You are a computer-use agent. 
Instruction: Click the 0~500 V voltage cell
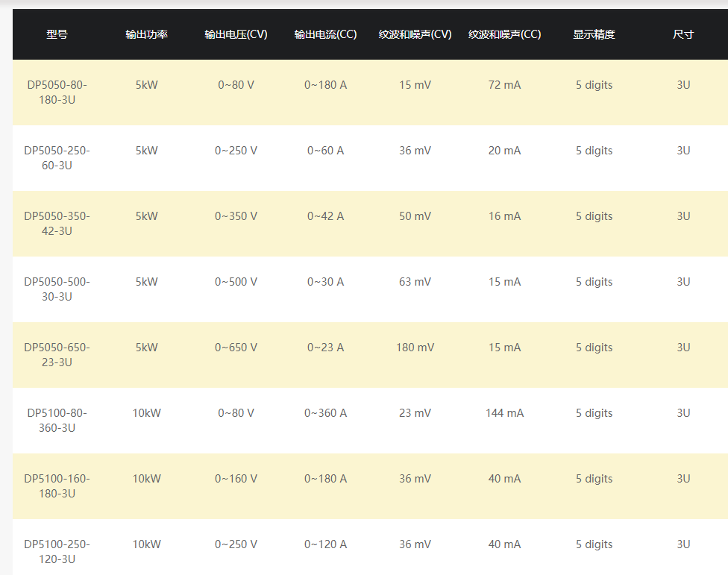236,282
